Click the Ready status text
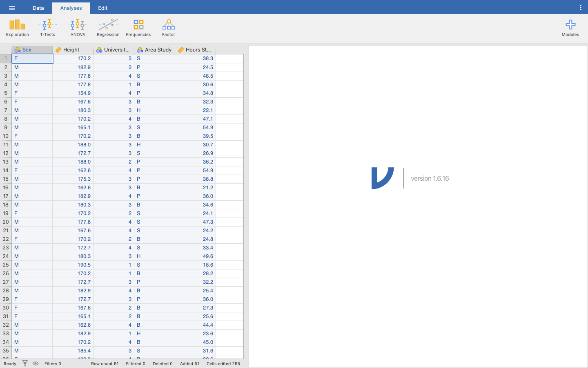 click(10, 364)
